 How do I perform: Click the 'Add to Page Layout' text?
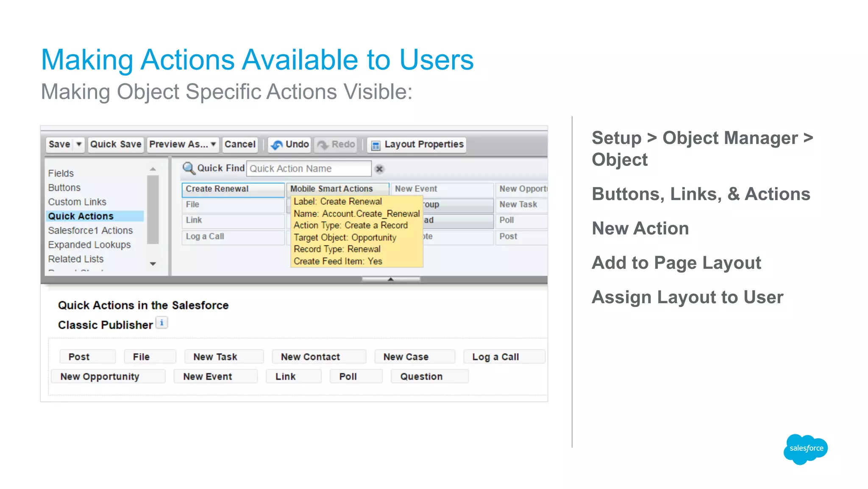click(676, 263)
